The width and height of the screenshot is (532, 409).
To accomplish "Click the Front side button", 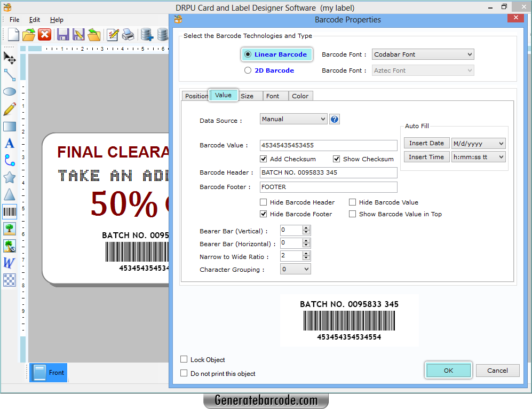I will point(48,372).
